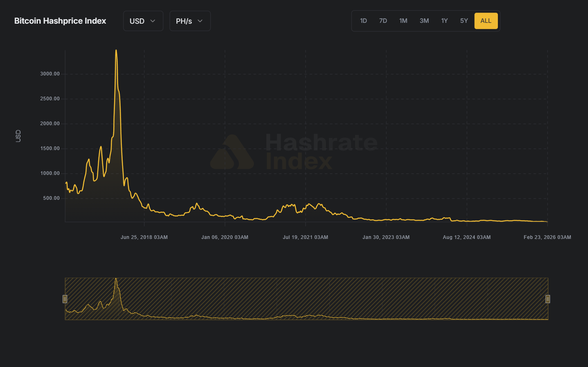
Task: Switch to the 3M tab
Action: coord(424,20)
